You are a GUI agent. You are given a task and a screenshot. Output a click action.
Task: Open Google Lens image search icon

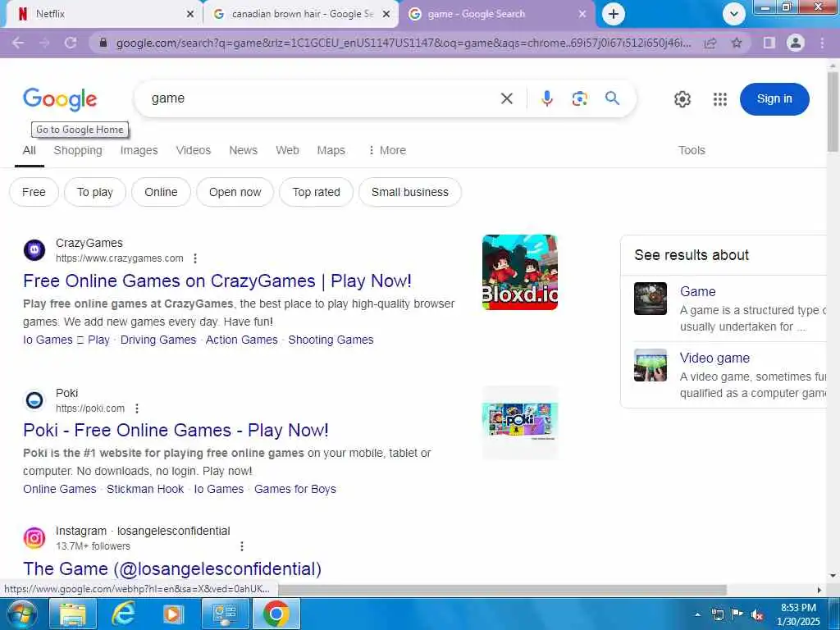[580, 98]
